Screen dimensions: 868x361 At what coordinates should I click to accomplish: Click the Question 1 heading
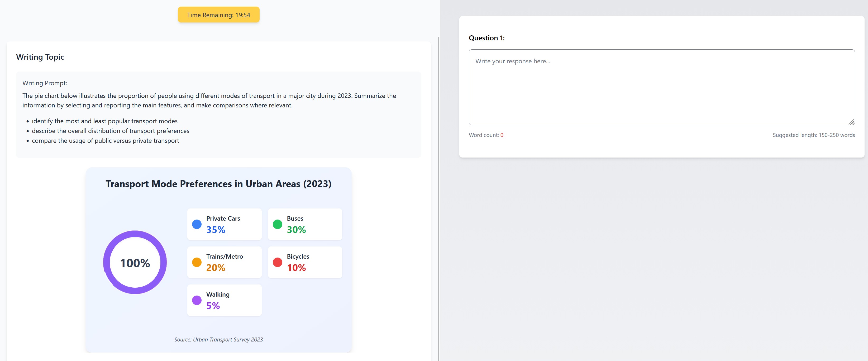click(x=486, y=38)
